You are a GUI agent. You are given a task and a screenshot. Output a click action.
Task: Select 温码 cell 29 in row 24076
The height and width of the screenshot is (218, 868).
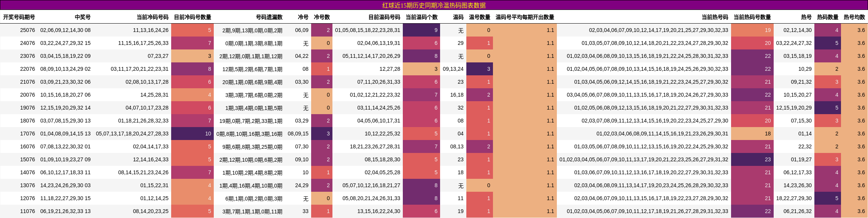(460, 43)
